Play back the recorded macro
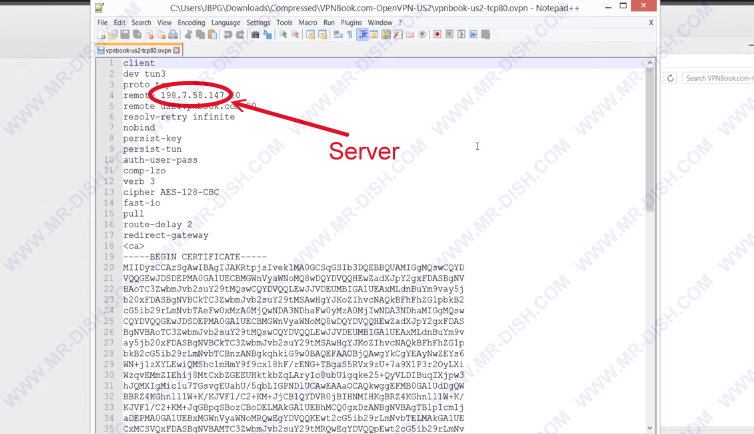 461,35
